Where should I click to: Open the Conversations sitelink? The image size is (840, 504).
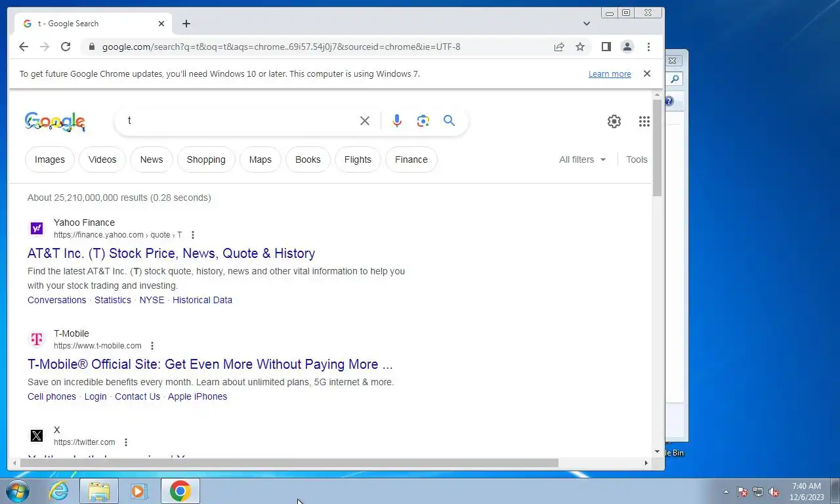point(56,300)
